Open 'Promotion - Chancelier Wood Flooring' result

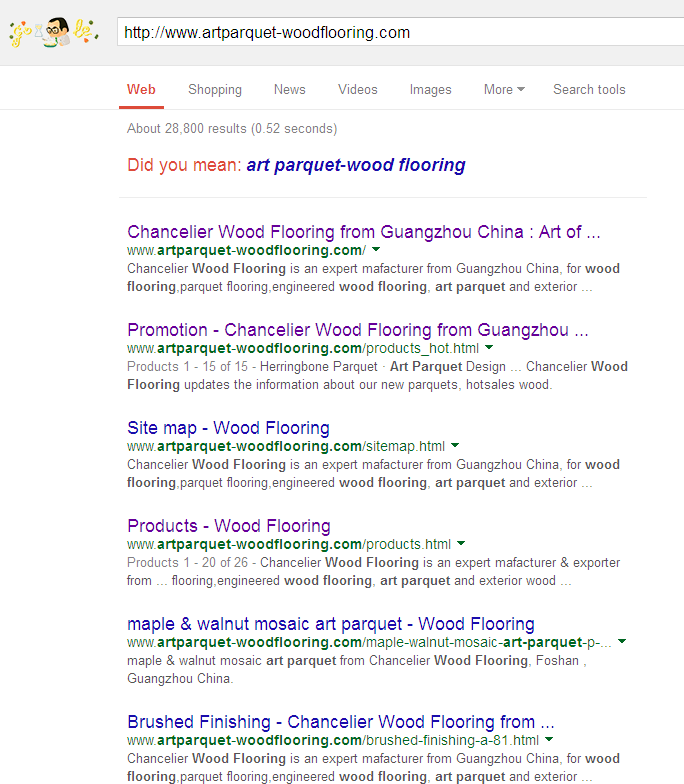tap(358, 330)
